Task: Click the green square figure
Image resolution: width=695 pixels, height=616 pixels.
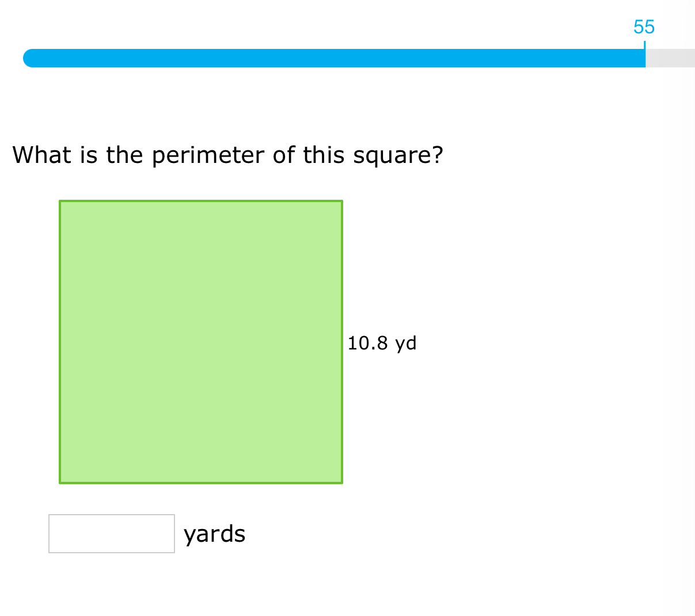Action: pyautogui.click(x=201, y=342)
